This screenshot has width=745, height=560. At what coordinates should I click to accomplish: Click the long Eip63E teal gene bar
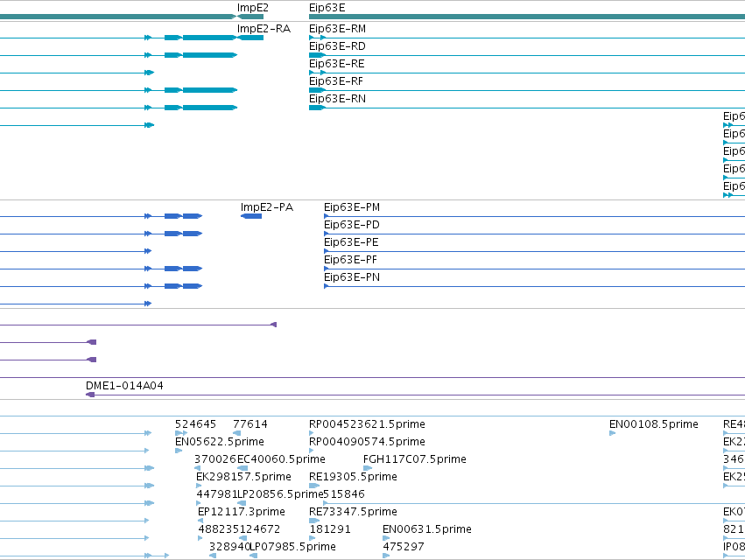(527, 17)
